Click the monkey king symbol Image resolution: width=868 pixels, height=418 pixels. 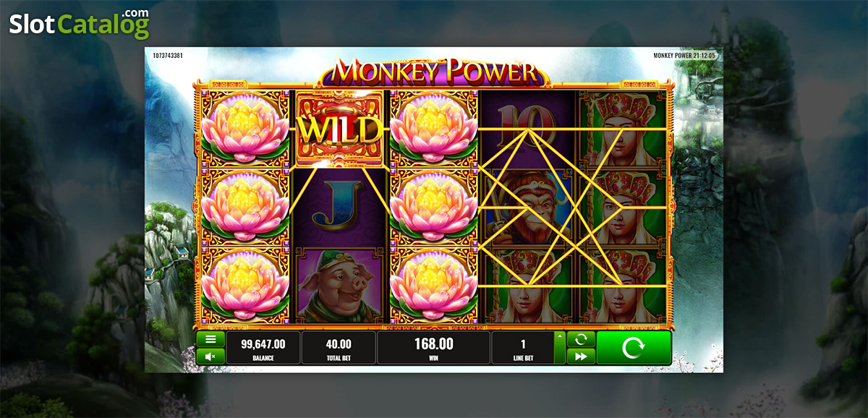(x=529, y=206)
